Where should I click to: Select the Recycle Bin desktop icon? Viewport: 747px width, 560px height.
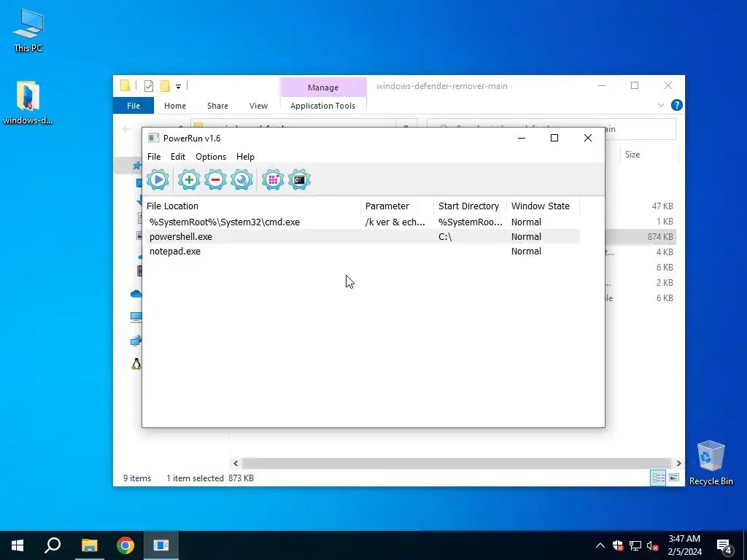click(x=711, y=463)
